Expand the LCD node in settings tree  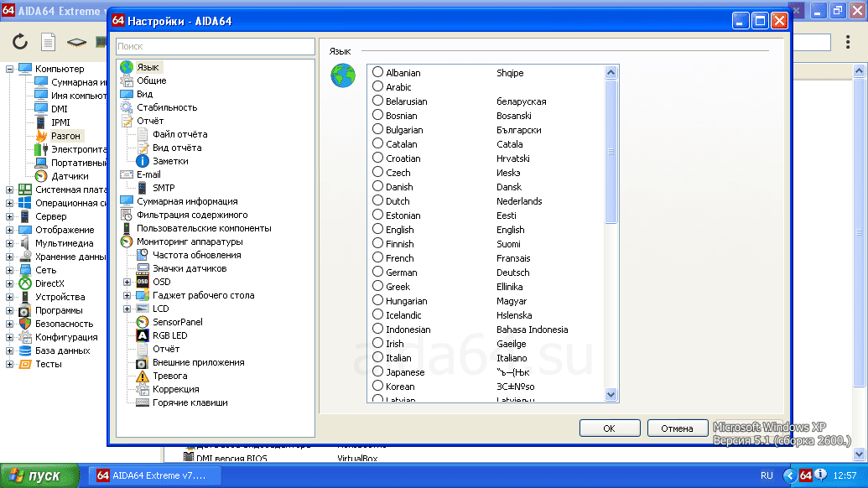127,309
